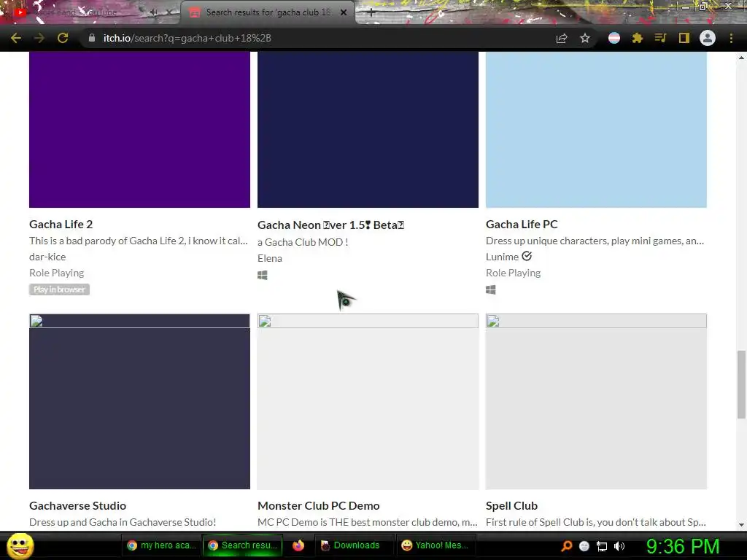The width and height of the screenshot is (747, 560).
Task: Click the 'a Gacha Club MOD !' text
Action: click(x=303, y=242)
